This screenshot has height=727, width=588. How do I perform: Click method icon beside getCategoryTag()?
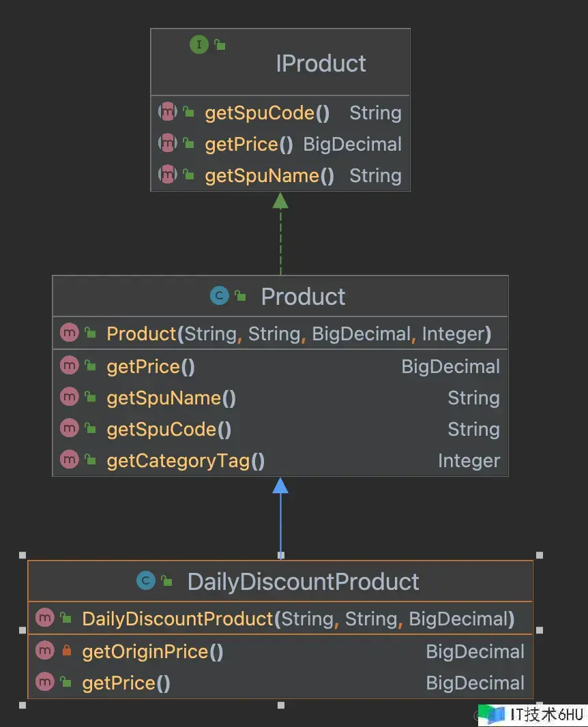(x=70, y=461)
